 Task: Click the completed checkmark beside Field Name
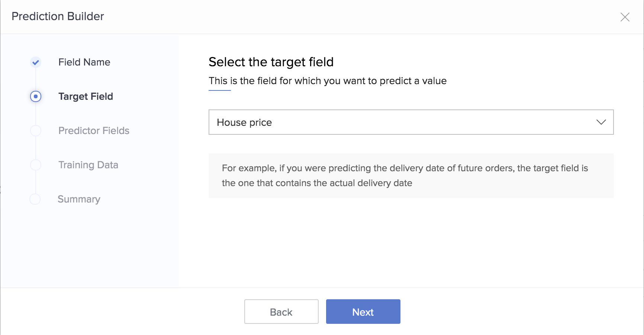[36, 62]
